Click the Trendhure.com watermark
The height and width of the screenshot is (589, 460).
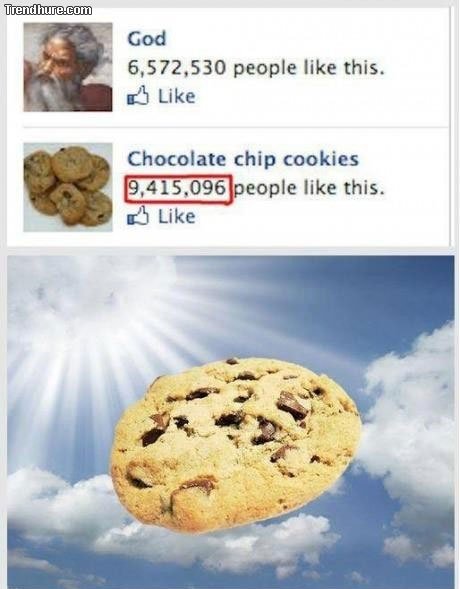48,9
